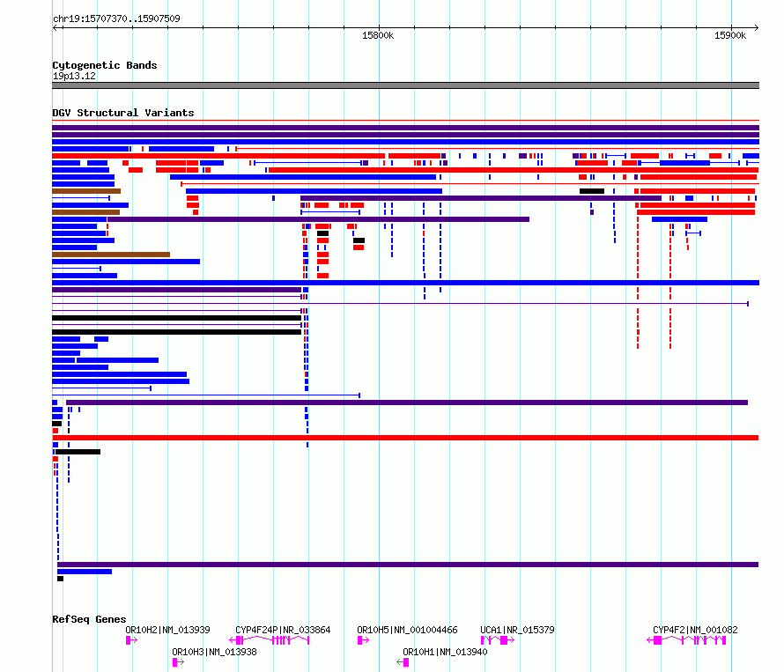Open the UCA1|NR_015379 gene label
Image resolution: width=784 pixels, height=672 pixels.
[x=517, y=630]
